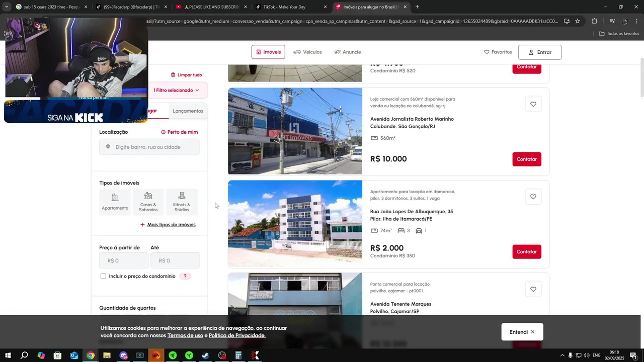This screenshot has width=644, height=362.
Task: Favorite the Ilha de Itamaracá listing
Action: [533, 197]
